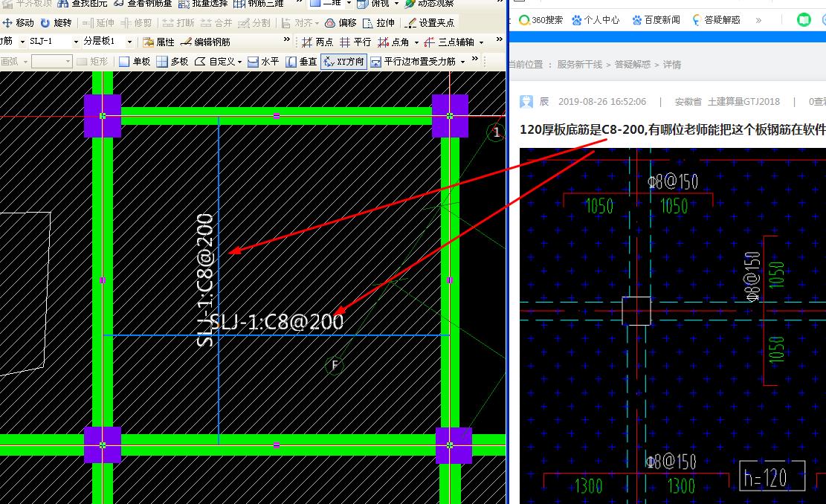This screenshot has height=504, width=826.
Task: Open 答疑解惑 bookmark in browser
Action: [x=717, y=20]
